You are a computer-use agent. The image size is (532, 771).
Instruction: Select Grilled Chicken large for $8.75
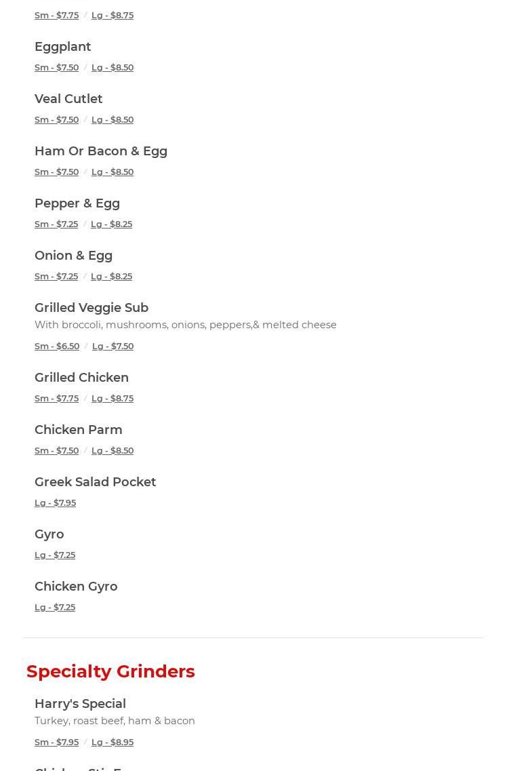tap(112, 398)
